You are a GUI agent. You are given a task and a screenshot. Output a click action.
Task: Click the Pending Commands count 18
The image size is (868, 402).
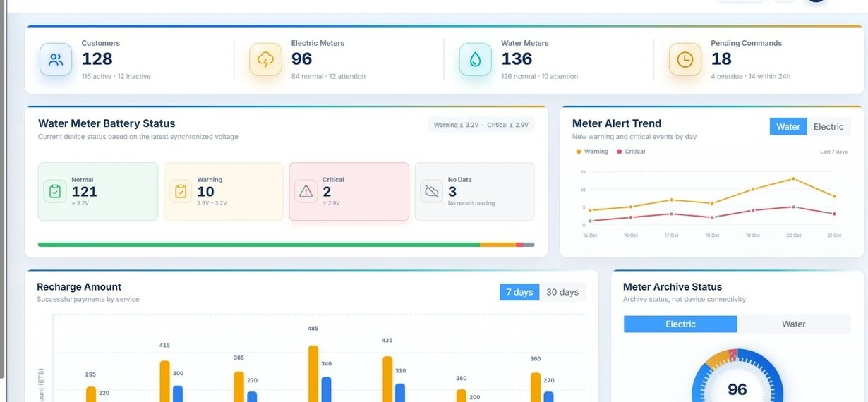tap(721, 59)
